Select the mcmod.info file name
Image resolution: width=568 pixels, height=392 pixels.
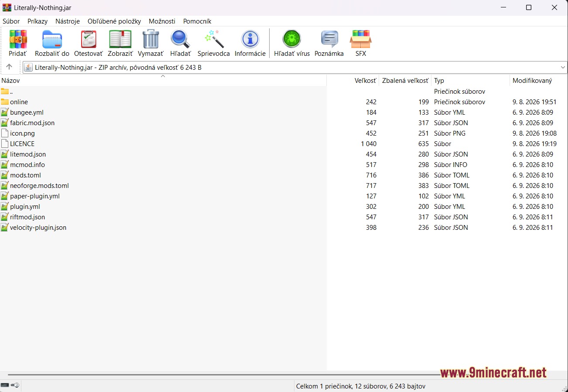point(27,165)
